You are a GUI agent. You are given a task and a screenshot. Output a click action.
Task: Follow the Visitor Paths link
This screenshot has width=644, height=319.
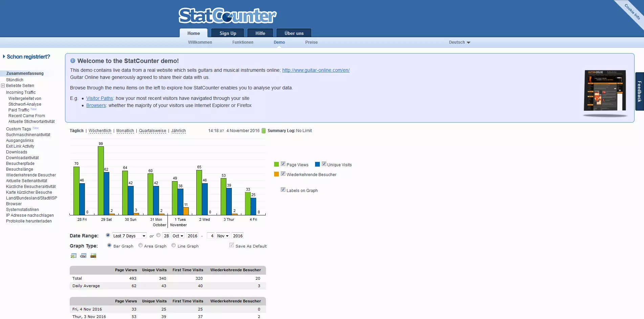pyautogui.click(x=99, y=98)
